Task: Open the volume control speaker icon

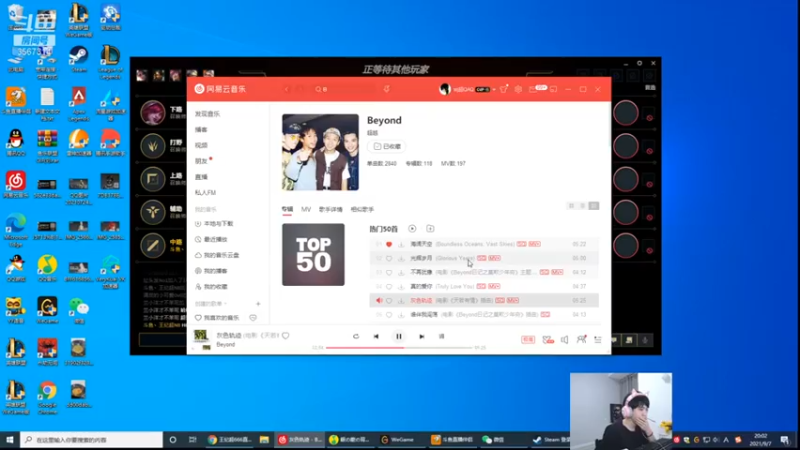Action: click(564, 340)
